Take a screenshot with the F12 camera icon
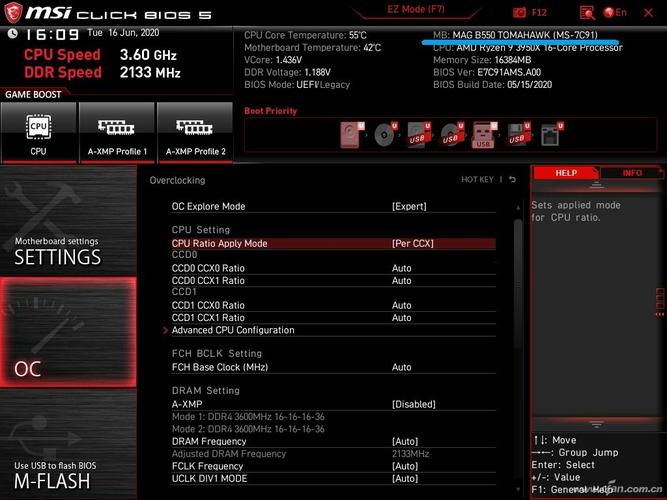Viewport: 667px width, 500px height. click(519, 12)
